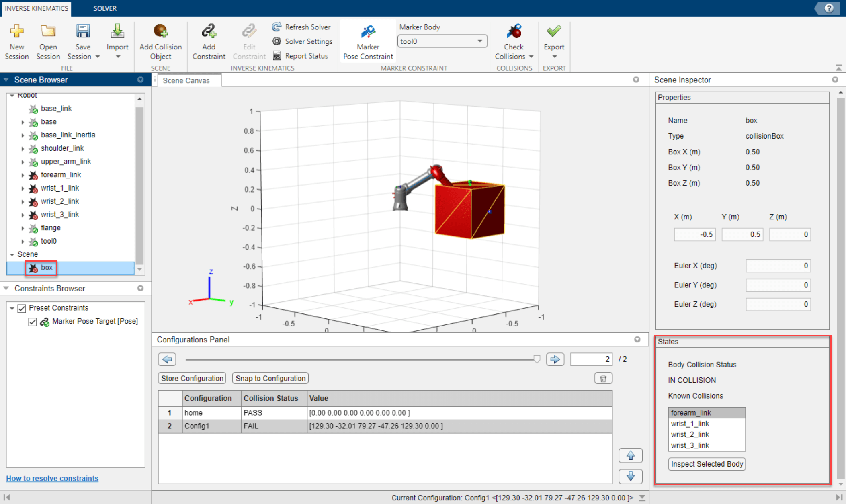Image resolution: width=846 pixels, height=504 pixels.
Task: Click the Store Configuration button
Action: pos(192,379)
